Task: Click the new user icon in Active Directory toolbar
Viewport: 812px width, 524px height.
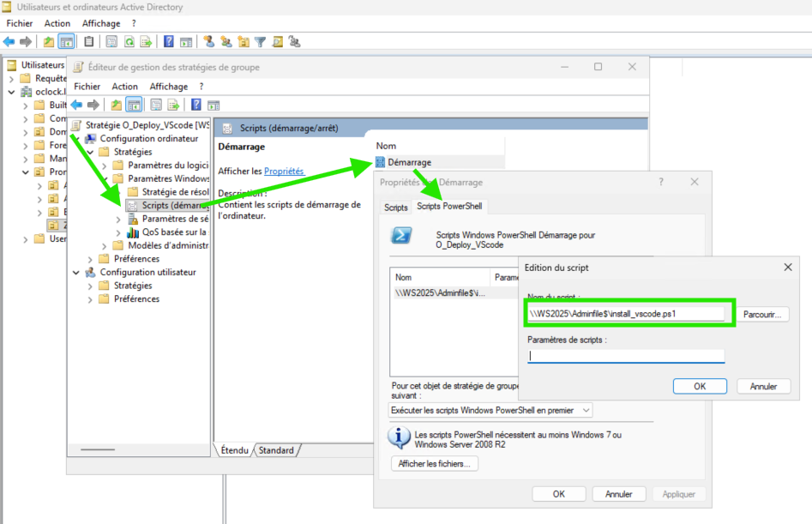Action: pos(208,41)
